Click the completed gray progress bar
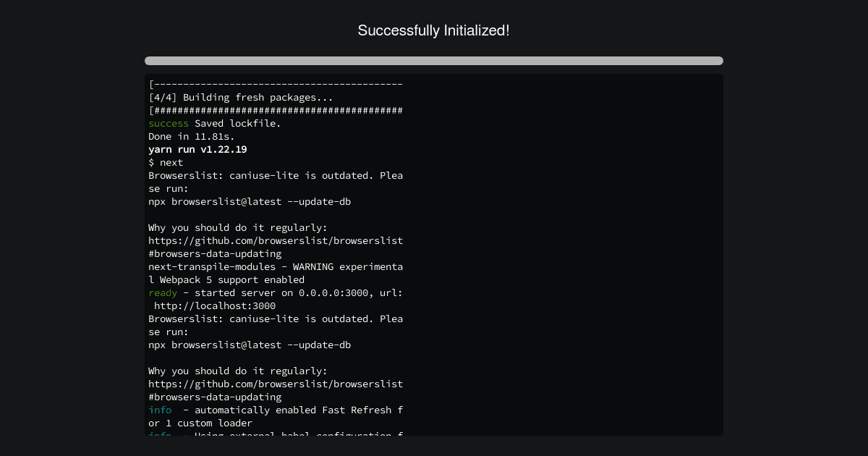The image size is (868, 456). (434, 61)
